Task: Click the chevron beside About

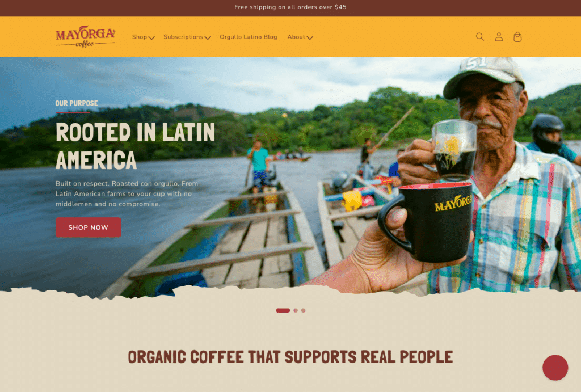Action: click(x=310, y=37)
